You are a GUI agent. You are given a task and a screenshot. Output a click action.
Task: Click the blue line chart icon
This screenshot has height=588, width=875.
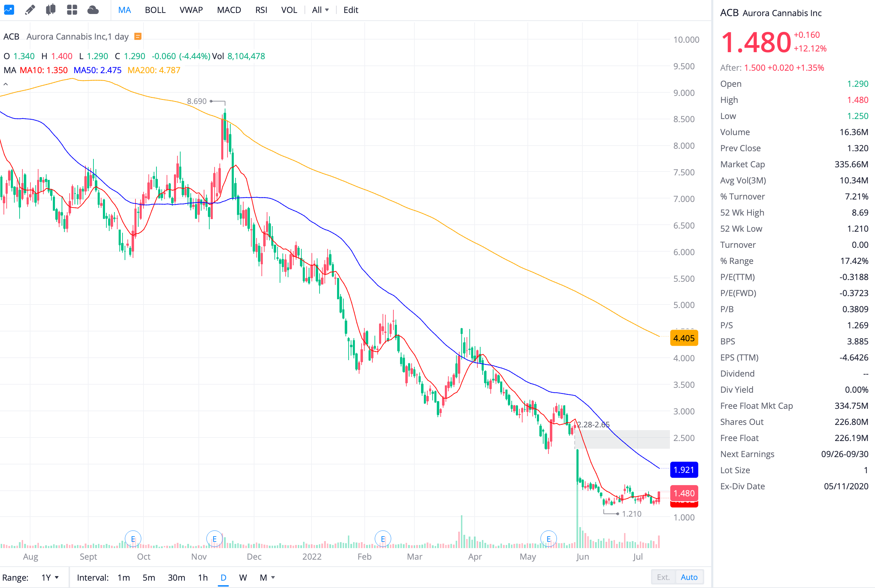point(9,10)
